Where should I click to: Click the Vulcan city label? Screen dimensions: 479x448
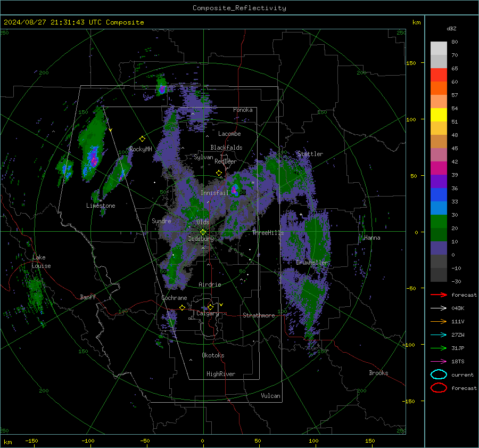tap(271, 396)
